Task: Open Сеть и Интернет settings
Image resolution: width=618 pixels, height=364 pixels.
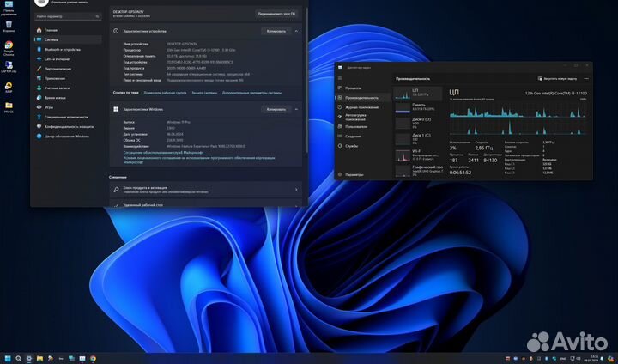Action: pyautogui.click(x=67, y=58)
